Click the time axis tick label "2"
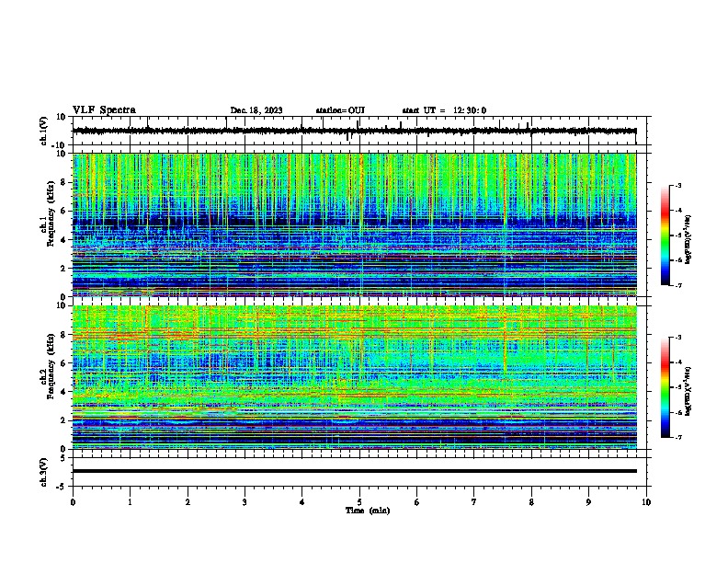This screenshot has height=563, width=728. (188, 502)
